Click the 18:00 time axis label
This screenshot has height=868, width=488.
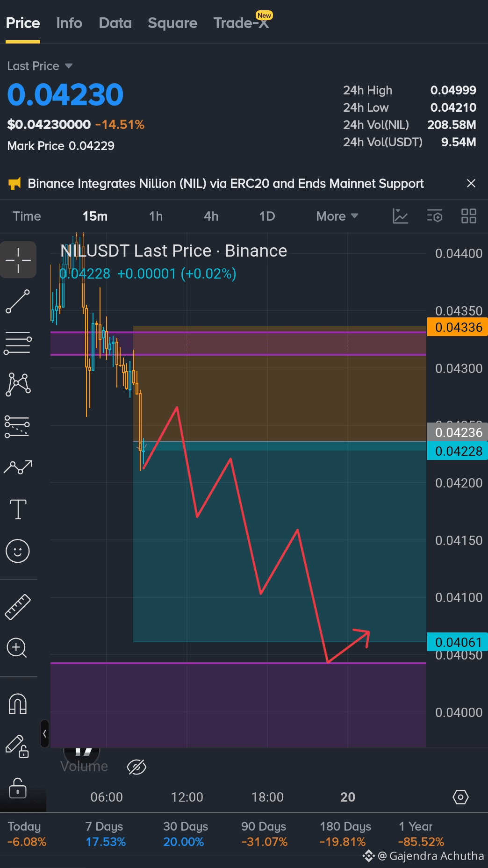pyautogui.click(x=267, y=797)
